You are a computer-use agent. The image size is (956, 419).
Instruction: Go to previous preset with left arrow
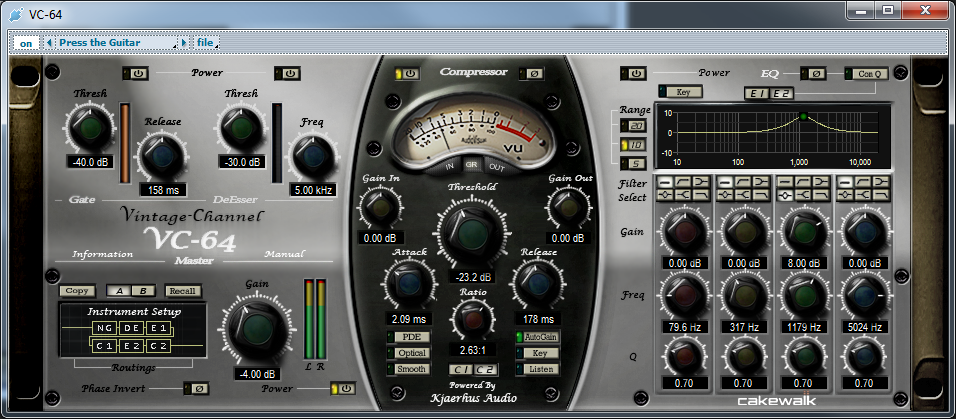coord(49,43)
